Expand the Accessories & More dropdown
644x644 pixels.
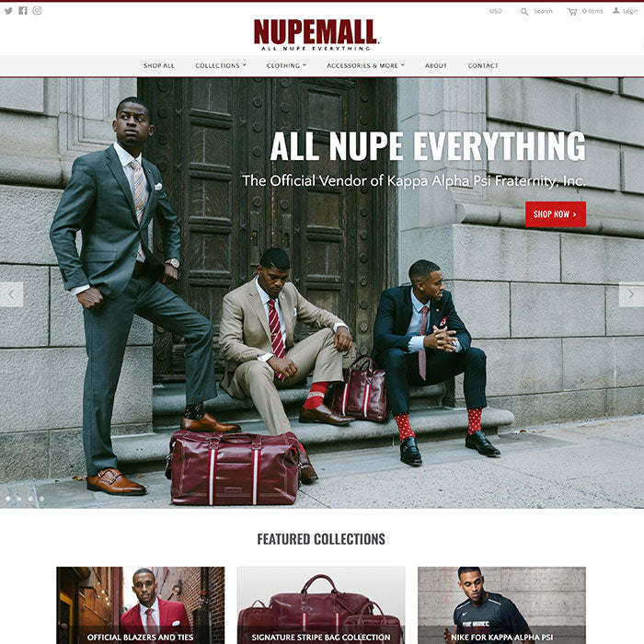[365, 65]
